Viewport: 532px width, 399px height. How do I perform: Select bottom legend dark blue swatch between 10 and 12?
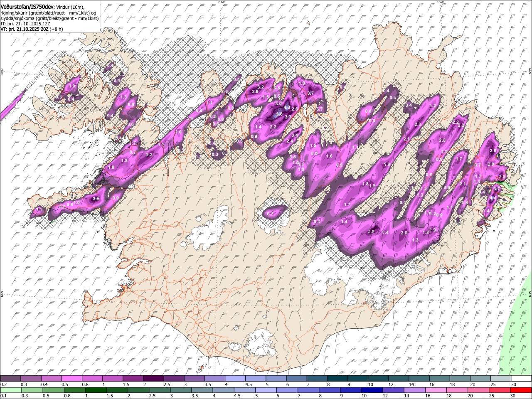coord(371,390)
